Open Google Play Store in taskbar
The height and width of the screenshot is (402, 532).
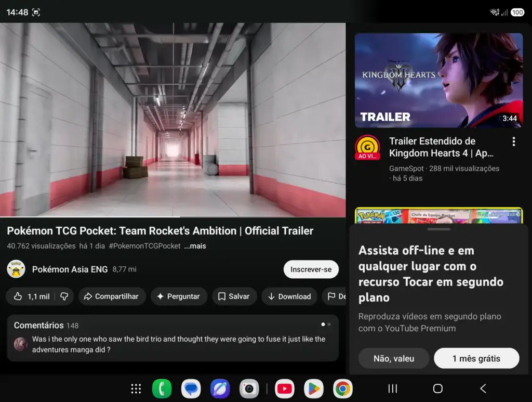[x=313, y=389]
